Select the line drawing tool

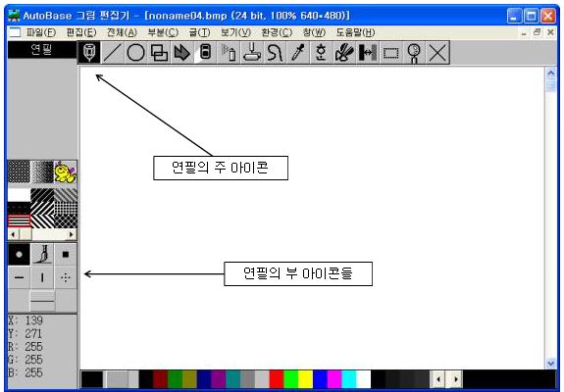(112, 53)
